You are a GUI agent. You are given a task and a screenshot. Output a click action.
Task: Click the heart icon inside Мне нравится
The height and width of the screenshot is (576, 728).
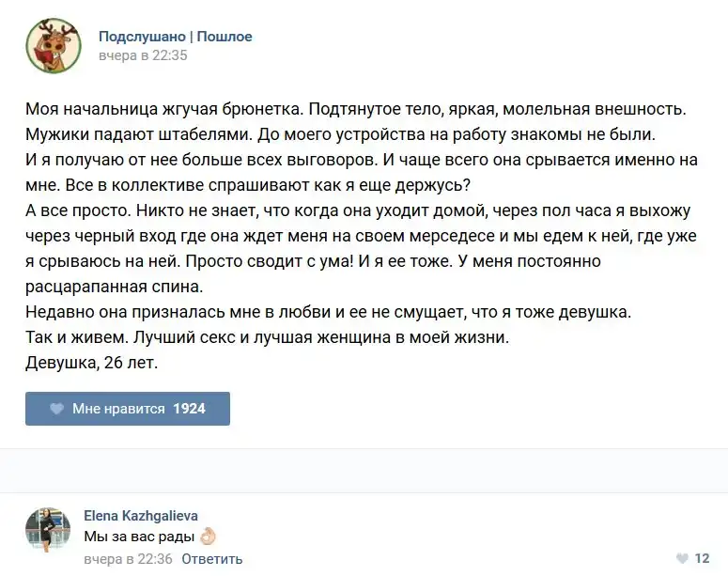[x=56, y=409]
